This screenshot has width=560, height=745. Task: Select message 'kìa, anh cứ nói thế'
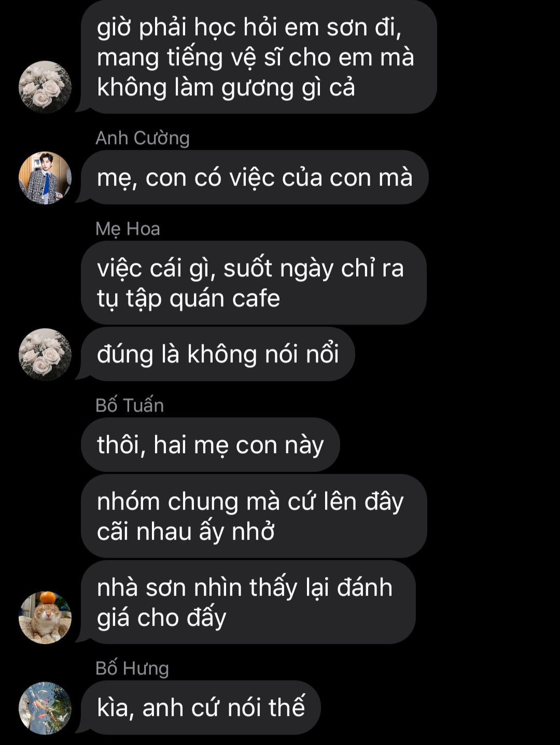(x=201, y=708)
